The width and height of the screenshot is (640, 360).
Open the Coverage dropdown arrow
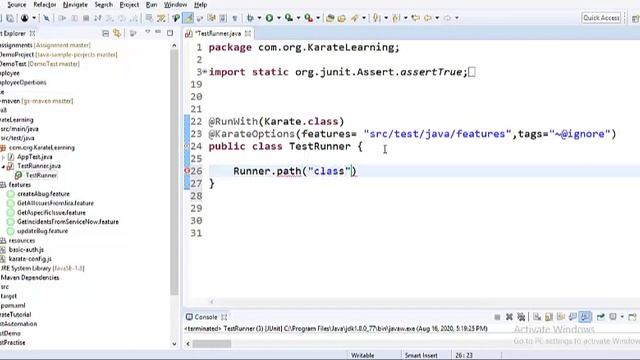pyautogui.click(x=298, y=18)
